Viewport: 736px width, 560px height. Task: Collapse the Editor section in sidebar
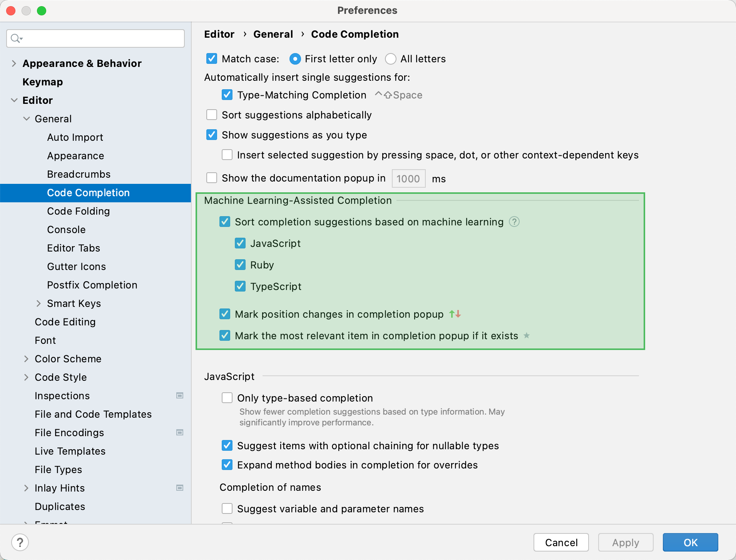click(14, 100)
